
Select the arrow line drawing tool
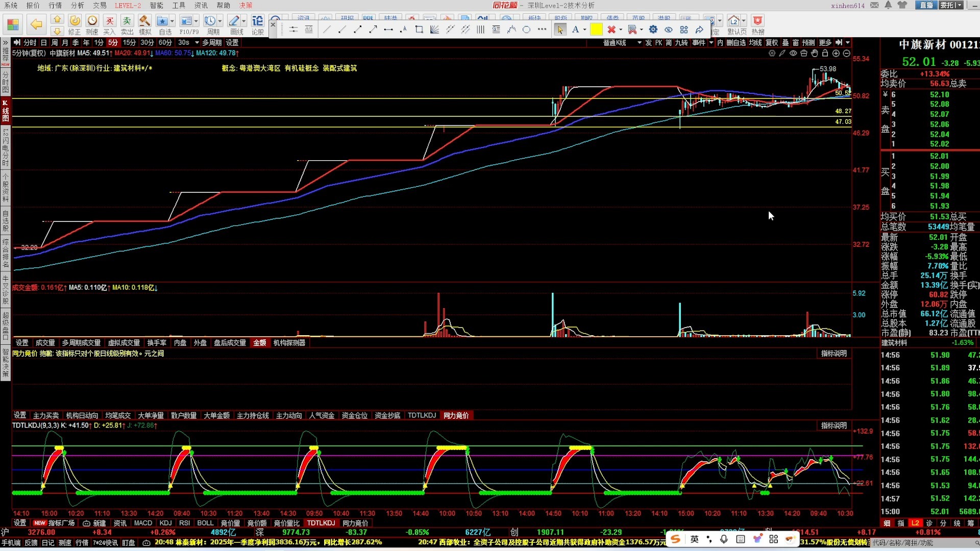(373, 30)
